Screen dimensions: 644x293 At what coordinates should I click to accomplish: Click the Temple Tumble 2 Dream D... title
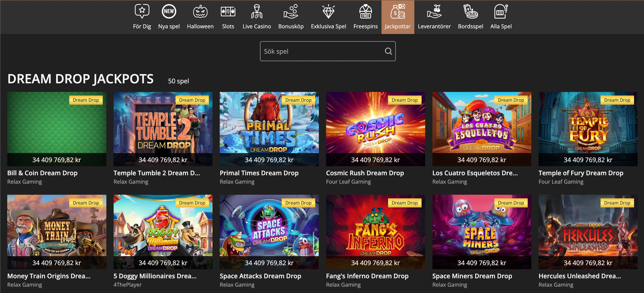click(157, 173)
